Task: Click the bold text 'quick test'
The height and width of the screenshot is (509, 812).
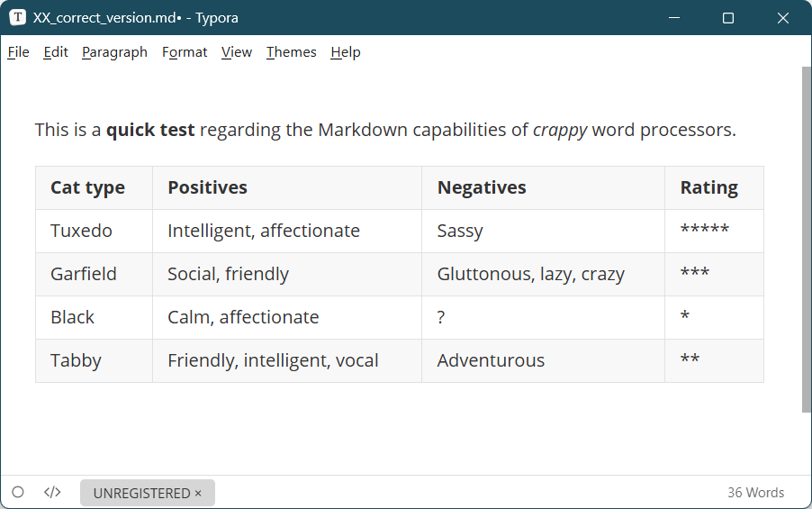Action: click(x=150, y=130)
